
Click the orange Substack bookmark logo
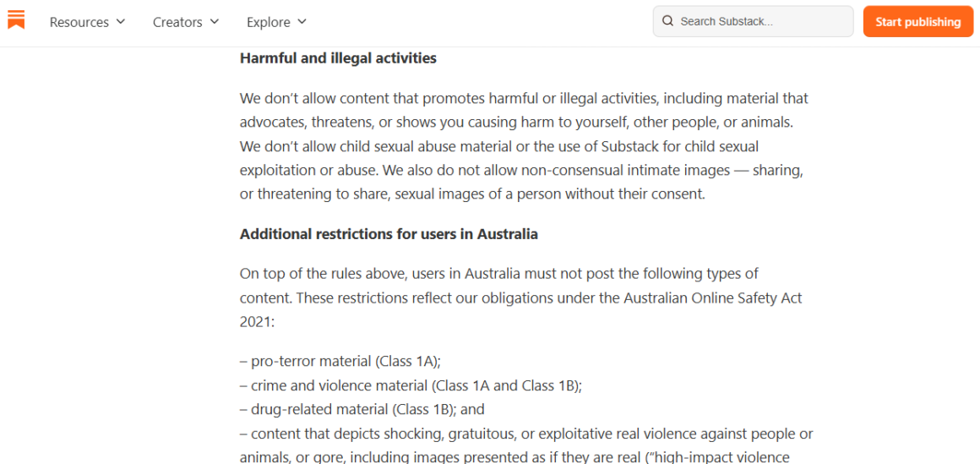[x=16, y=19]
